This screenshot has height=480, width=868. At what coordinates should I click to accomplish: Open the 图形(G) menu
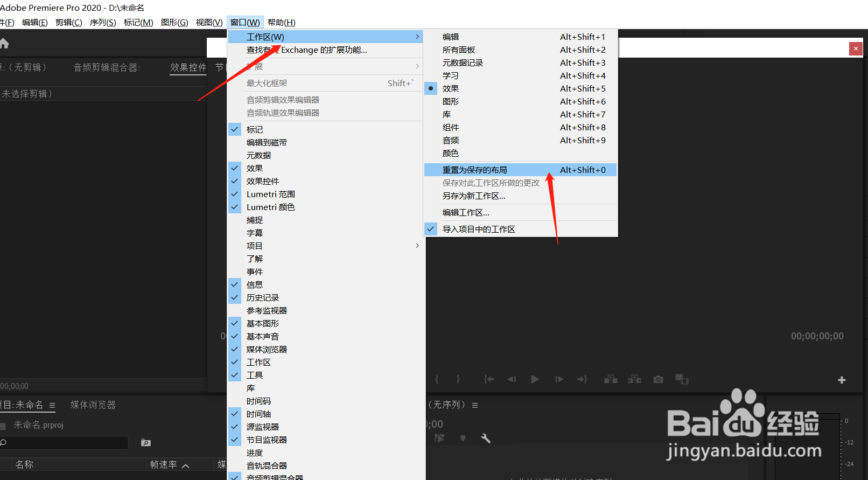click(x=174, y=22)
